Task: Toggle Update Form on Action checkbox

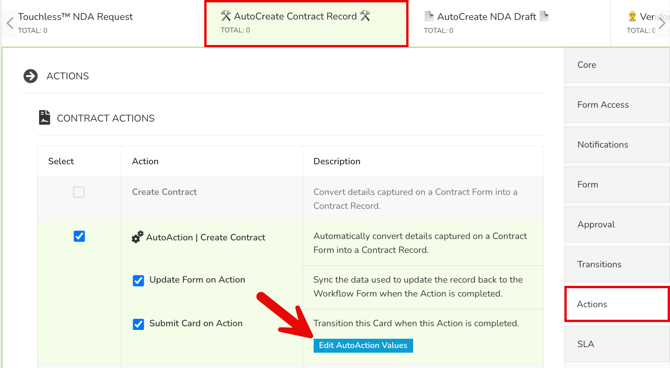Action: [x=138, y=280]
